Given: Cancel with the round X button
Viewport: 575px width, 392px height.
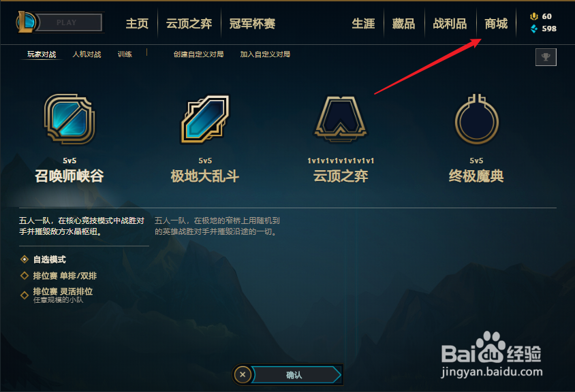Looking at the screenshot, I should pyautogui.click(x=243, y=375).
